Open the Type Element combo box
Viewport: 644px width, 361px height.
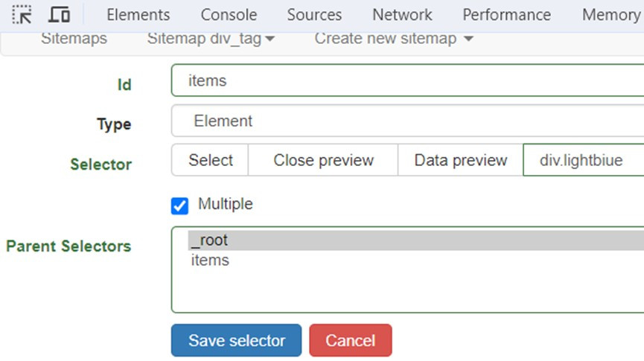pos(407,121)
